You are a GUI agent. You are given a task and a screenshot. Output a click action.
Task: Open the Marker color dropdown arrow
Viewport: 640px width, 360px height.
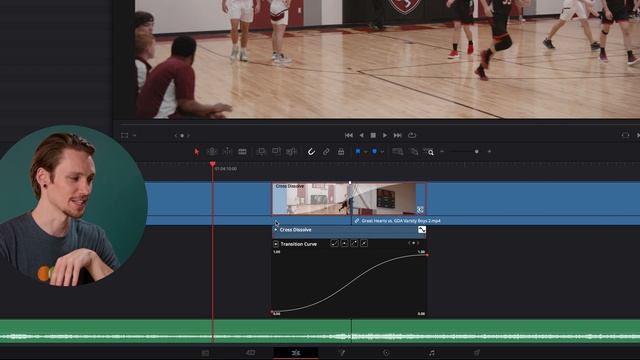[382, 152]
